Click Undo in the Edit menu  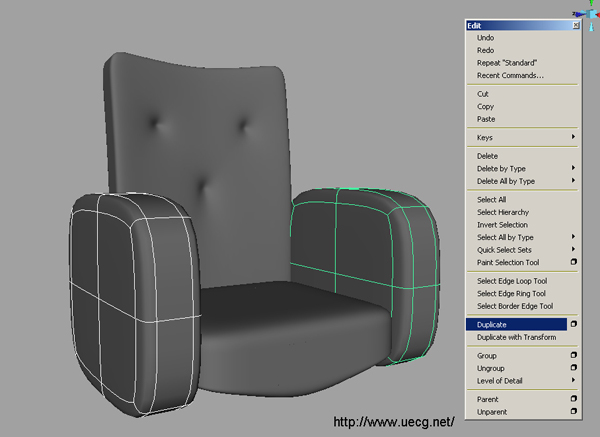pyautogui.click(x=485, y=38)
